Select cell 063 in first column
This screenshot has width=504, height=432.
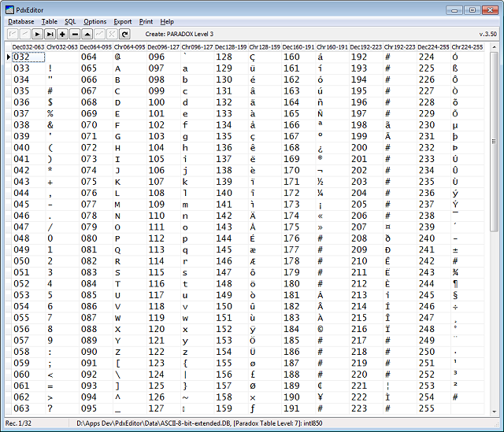click(28, 408)
